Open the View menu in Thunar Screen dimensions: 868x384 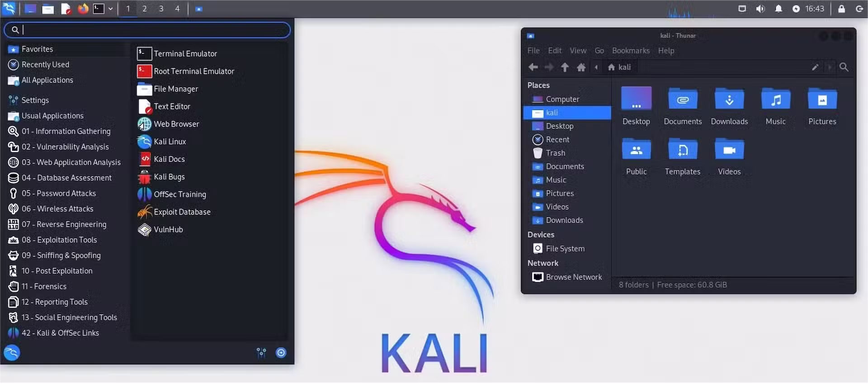(x=578, y=51)
